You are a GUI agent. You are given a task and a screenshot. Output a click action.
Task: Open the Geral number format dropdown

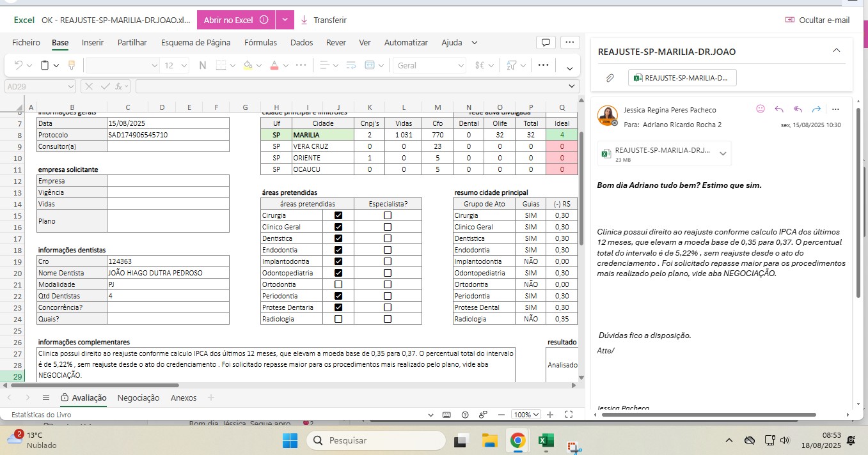coord(461,65)
